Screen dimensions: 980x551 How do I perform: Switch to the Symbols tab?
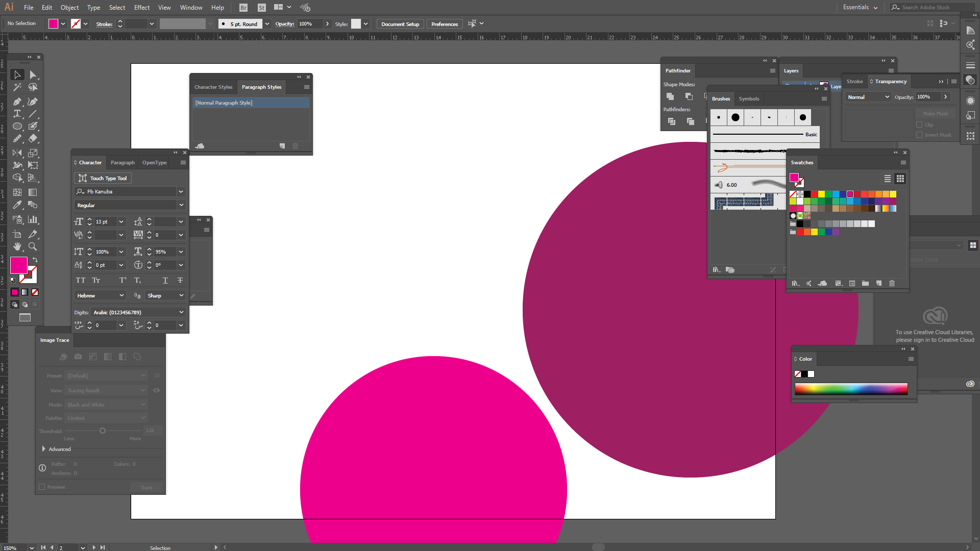point(749,98)
